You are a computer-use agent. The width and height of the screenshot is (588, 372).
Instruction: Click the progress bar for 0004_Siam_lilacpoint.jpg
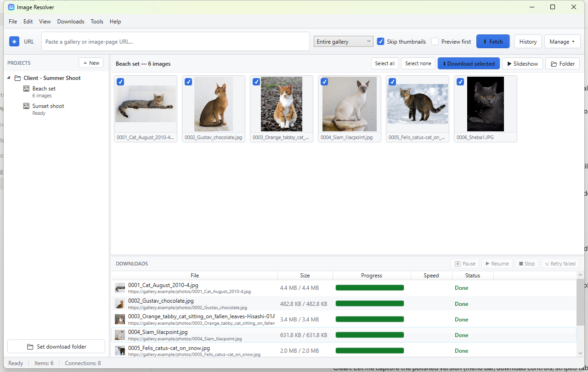(370, 335)
